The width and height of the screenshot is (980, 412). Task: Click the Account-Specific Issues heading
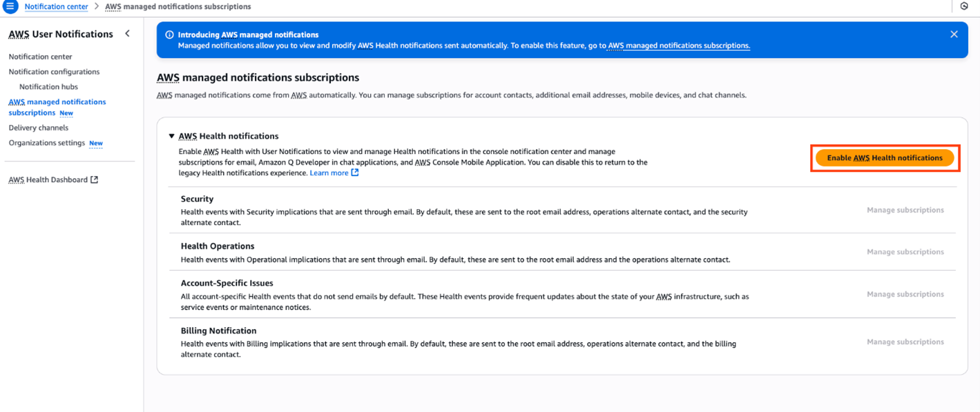click(227, 283)
